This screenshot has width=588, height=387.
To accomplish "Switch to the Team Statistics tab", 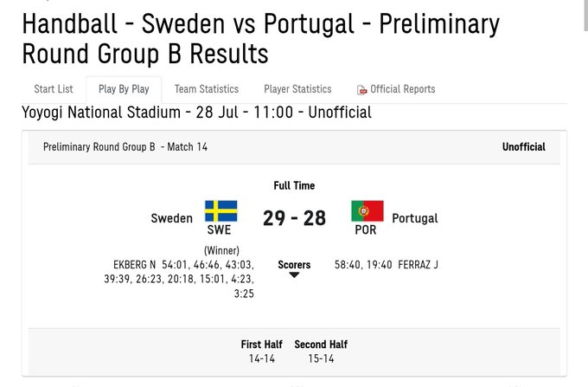I will [x=207, y=89].
